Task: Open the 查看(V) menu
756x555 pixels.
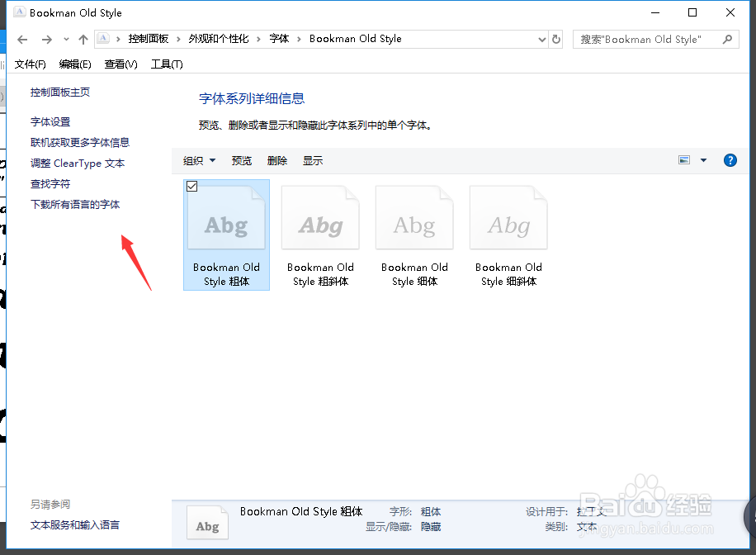Action: coord(120,64)
